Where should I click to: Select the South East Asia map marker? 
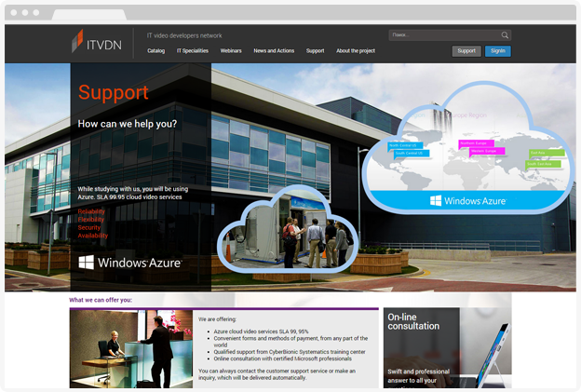[543, 164]
